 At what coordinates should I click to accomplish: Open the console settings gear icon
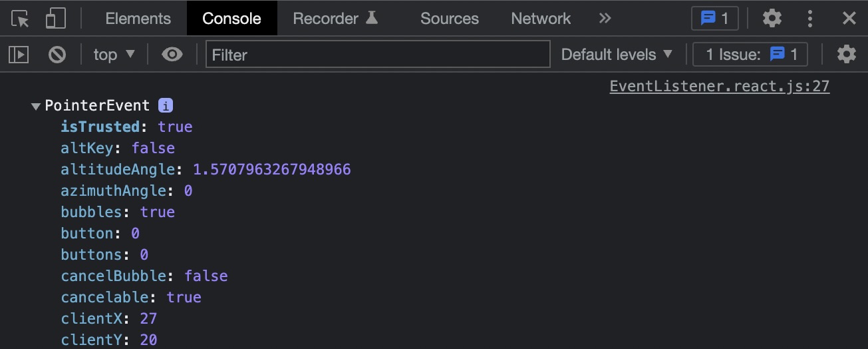tap(846, 55)
